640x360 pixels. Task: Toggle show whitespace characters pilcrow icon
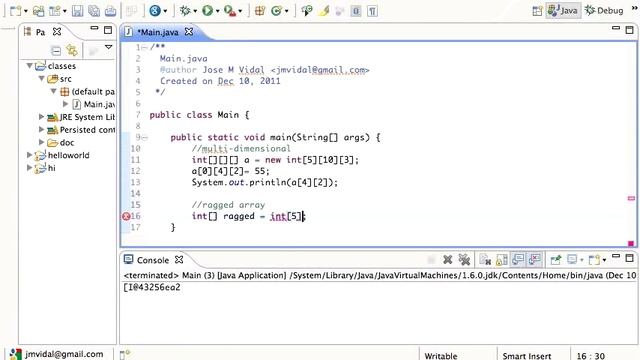[x=372, y=11]
